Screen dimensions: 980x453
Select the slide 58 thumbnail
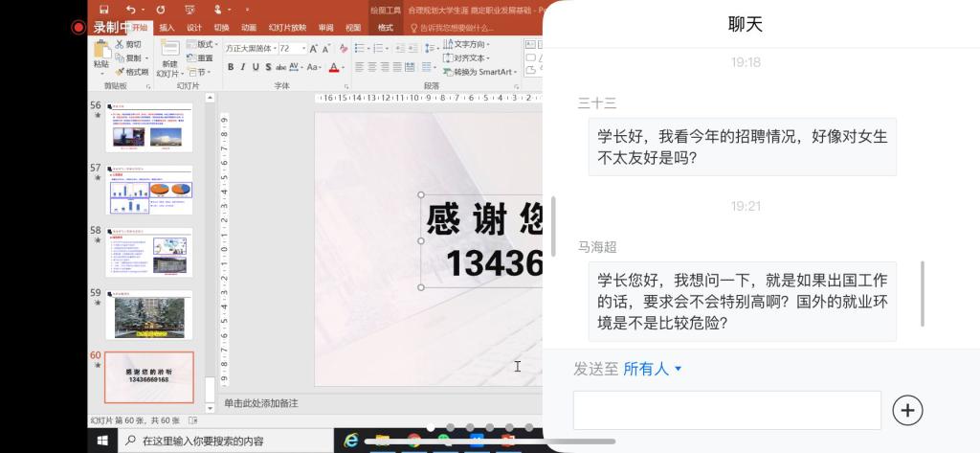pos(148,252)
